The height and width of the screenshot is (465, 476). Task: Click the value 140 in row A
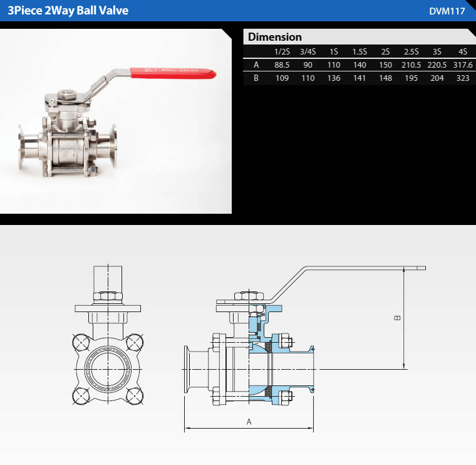360,65
